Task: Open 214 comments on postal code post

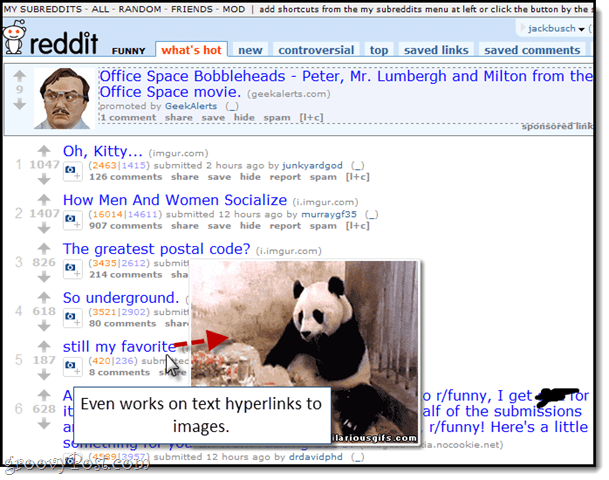Action: click(125, 275)
